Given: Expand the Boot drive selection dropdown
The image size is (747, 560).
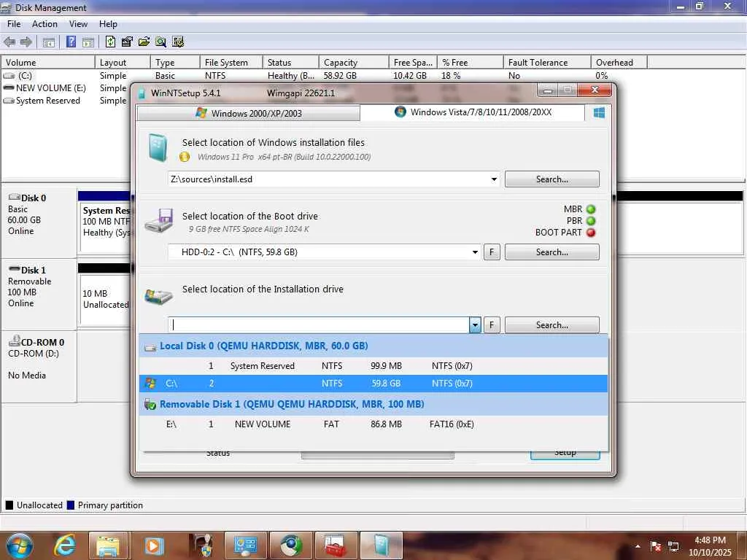Looking at the screenshot, I should click(475, 252).
